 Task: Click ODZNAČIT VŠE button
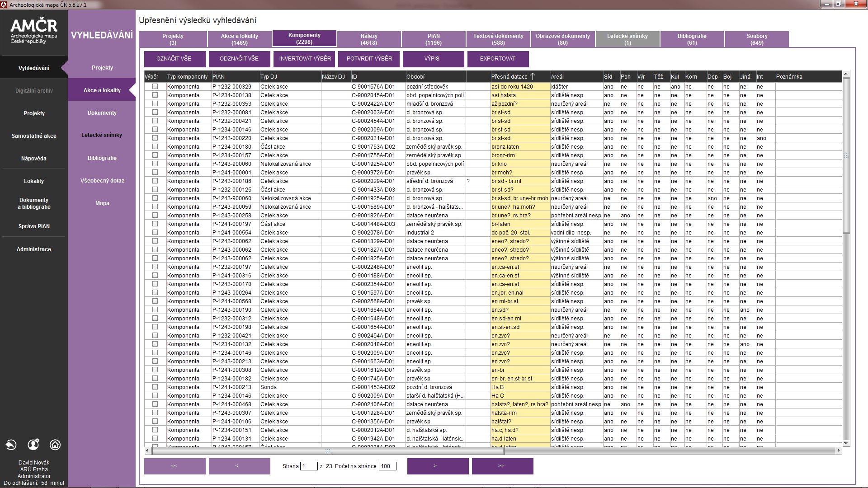[x=240, y=59]
